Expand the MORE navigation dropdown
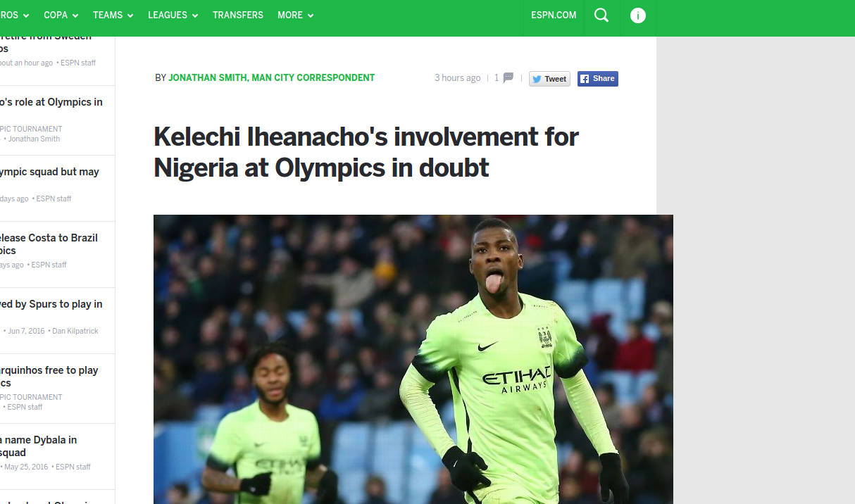Image resolution: width=855 pixels, height=504 pixels. pyautogui.click(x=295, y=15)
